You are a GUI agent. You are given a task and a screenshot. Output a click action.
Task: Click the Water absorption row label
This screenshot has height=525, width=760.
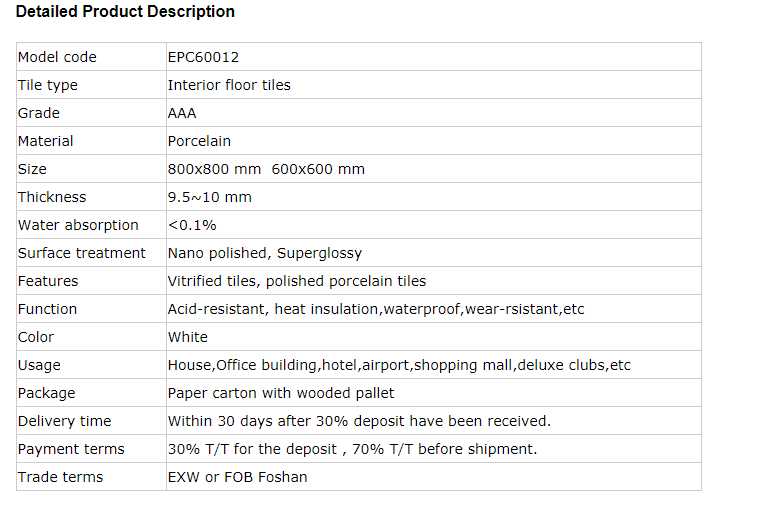pos(78,225)
